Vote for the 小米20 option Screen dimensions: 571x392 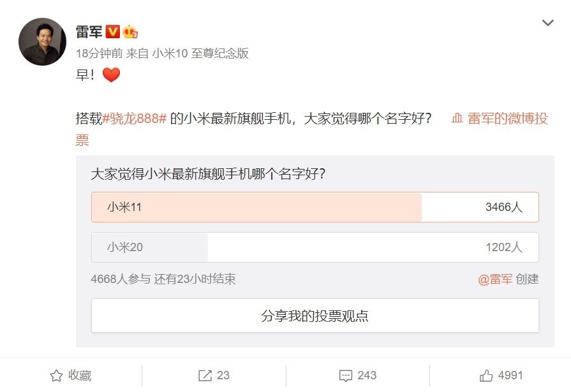[315, 247]
